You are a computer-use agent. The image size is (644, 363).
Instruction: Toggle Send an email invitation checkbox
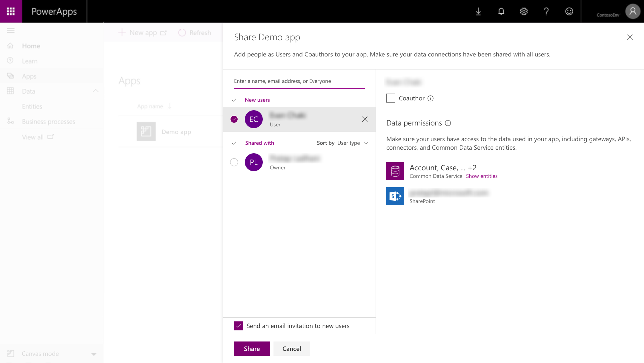click(239, 325)
